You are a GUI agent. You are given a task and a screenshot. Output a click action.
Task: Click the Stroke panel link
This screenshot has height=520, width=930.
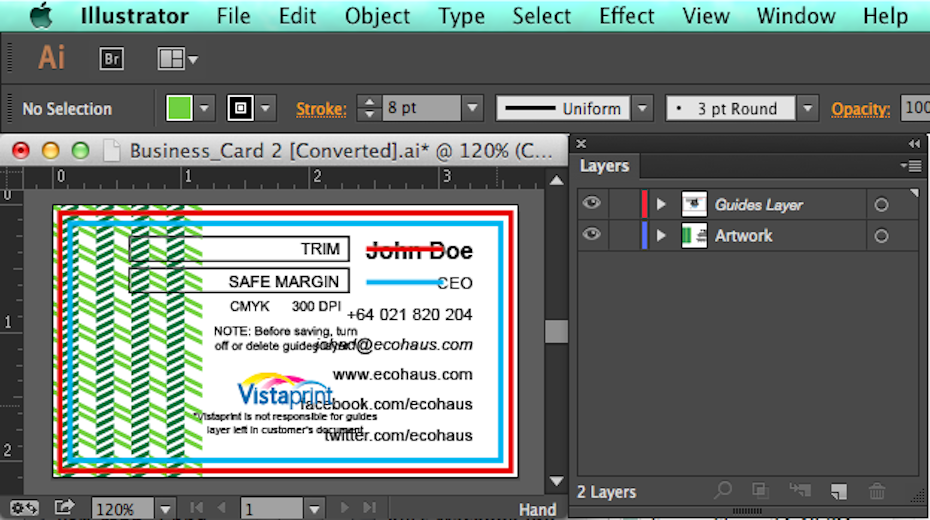(321, 109)
